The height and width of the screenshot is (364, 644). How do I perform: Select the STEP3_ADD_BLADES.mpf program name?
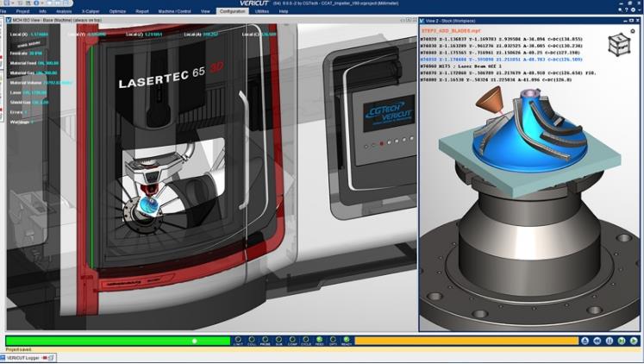tap(451, 31)
